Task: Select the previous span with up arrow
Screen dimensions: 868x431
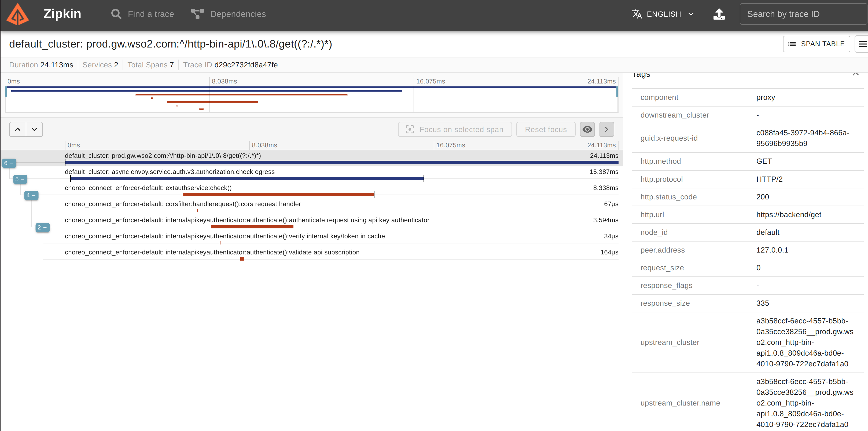Action: pyautogui.click(x=18, y=129)
